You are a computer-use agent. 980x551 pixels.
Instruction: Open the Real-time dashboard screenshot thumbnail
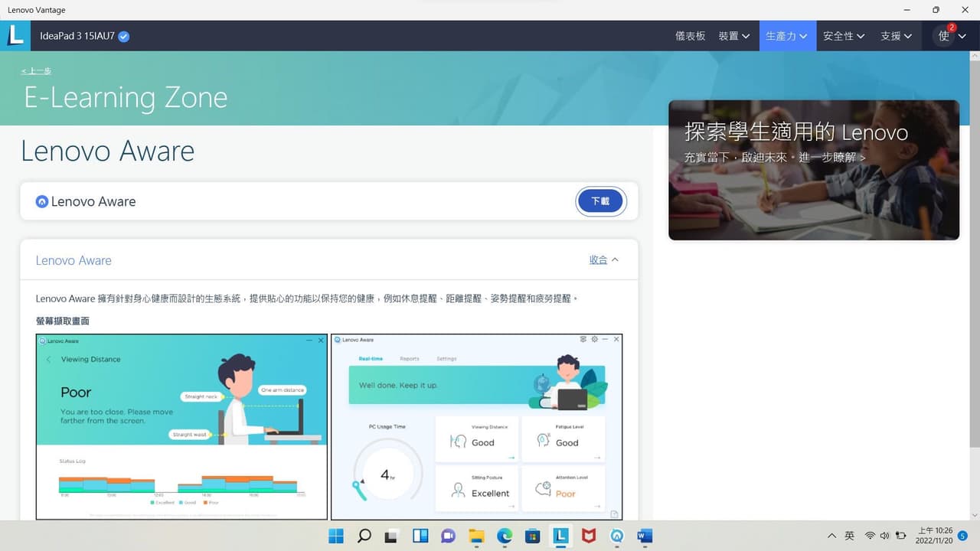pos(476,427)
